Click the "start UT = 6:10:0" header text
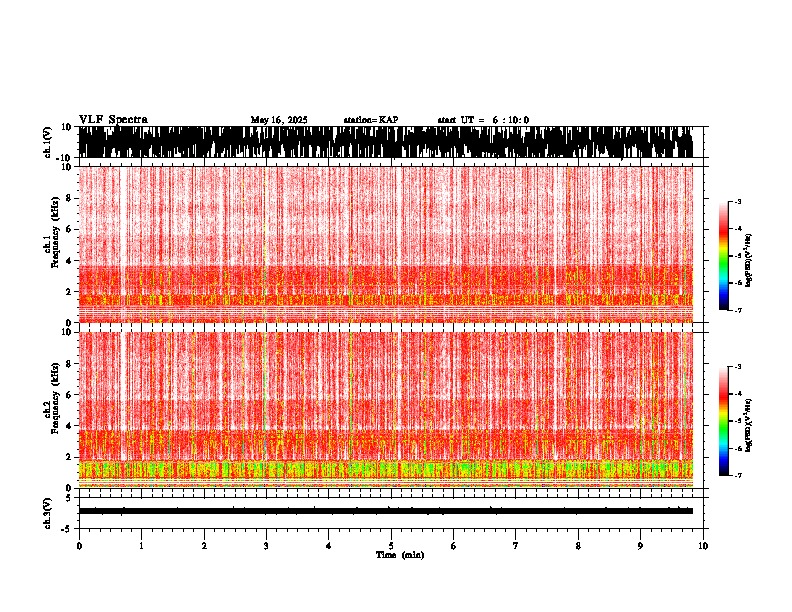The image size is (792, 612). click(x=483, y=120)
